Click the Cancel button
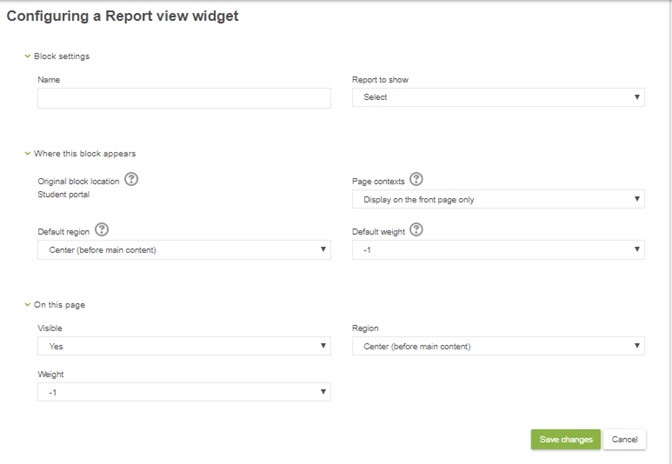Image resolution: width=672 pixels, height=464 pixels. pos(624,440)
